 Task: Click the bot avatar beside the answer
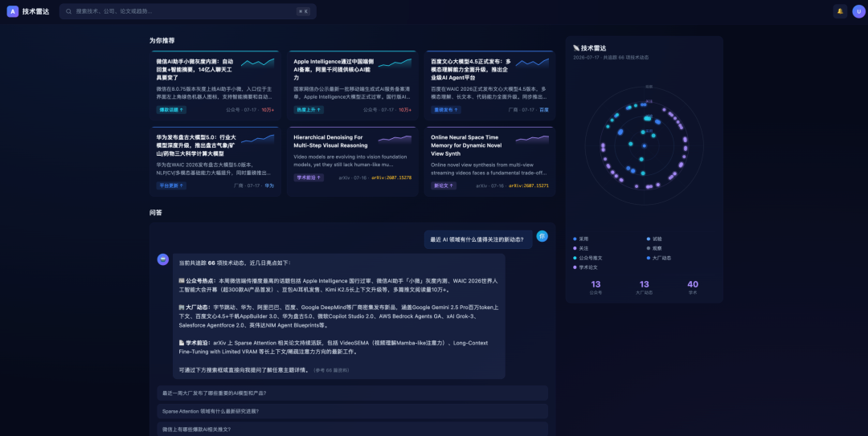pos(162,259)
